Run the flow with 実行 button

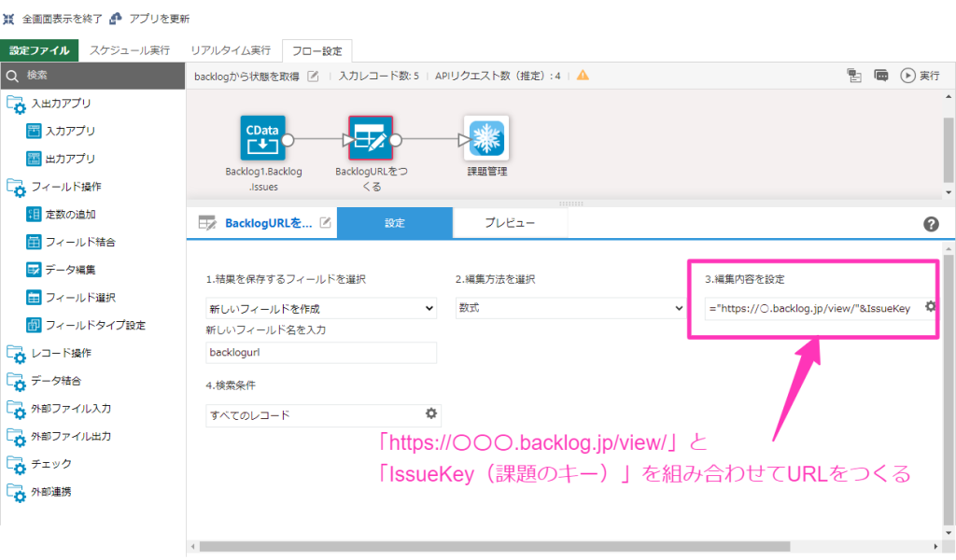click(920, 76)
